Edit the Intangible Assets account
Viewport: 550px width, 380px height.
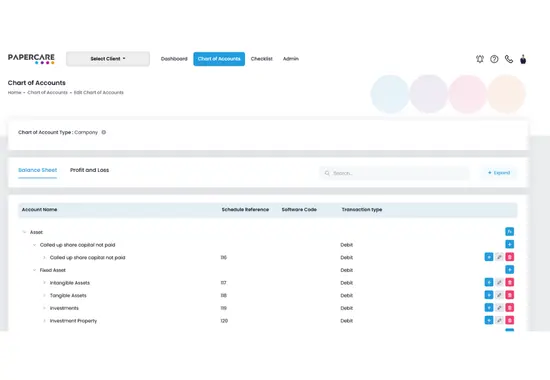pos(499,282)
